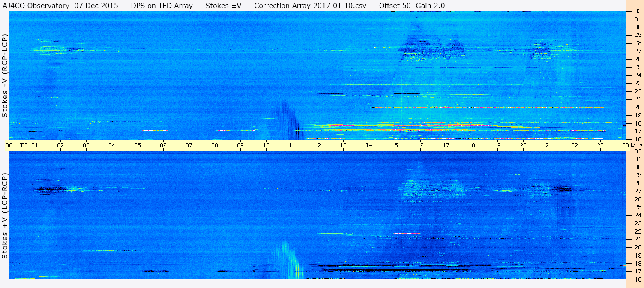This screenshot has width=644, height=288.
Task: Select the 18 hour marker on time axis
Action: coord(472,145)
